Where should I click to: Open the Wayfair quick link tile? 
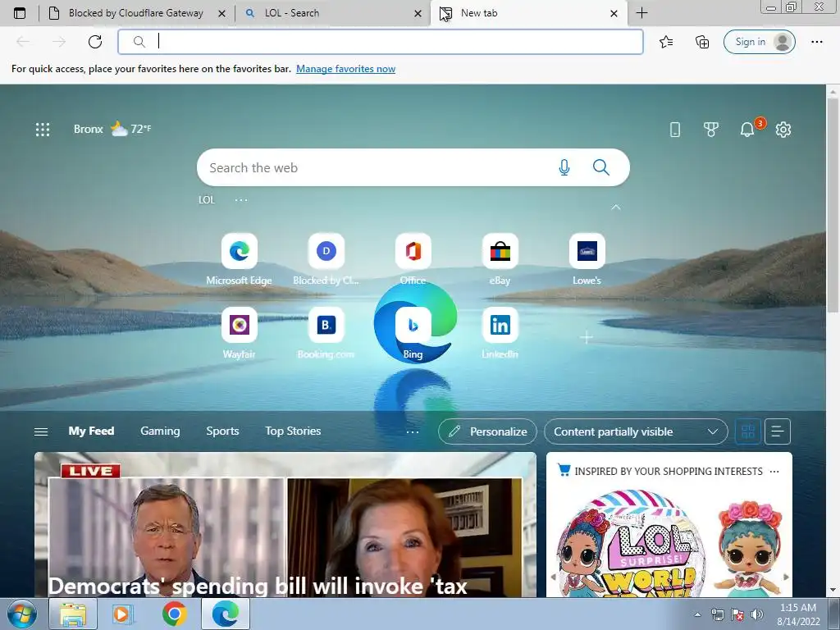[239, 333]
